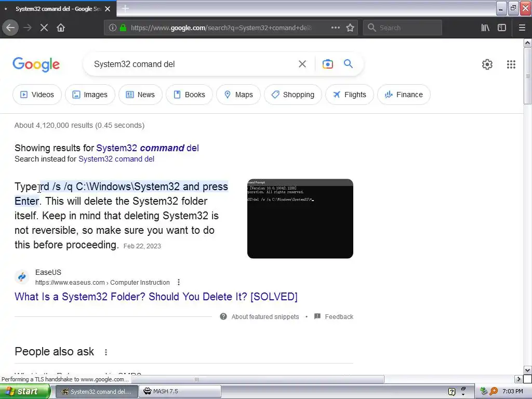The height and width of the screenshot is (399, 532).
Task: Click the EaseUS source name
Action: pos(48,272)
